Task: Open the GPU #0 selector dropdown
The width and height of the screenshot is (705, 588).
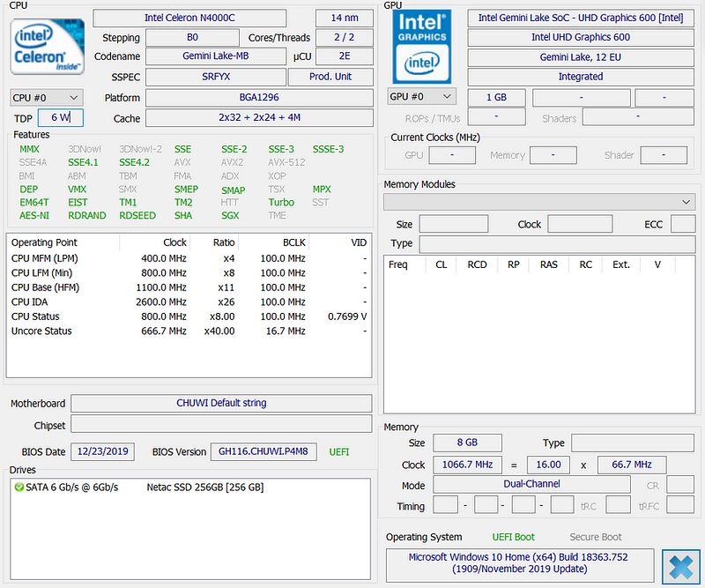Action: [x=421, y=97]
